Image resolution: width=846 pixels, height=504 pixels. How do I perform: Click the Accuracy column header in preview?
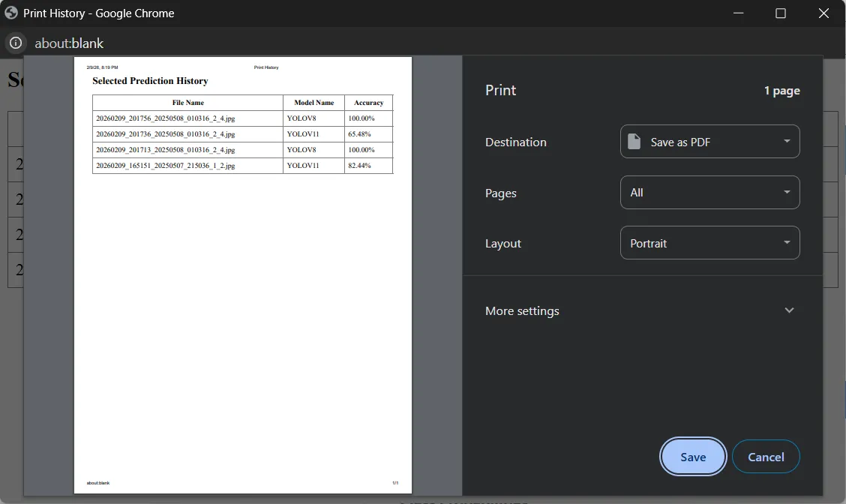tap(368, 103)
